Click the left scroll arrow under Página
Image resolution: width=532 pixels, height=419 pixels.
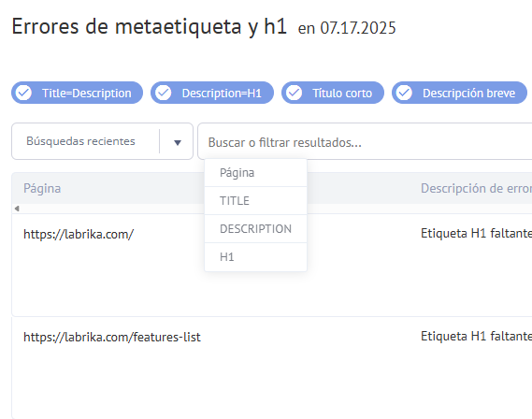coord(17,209)
